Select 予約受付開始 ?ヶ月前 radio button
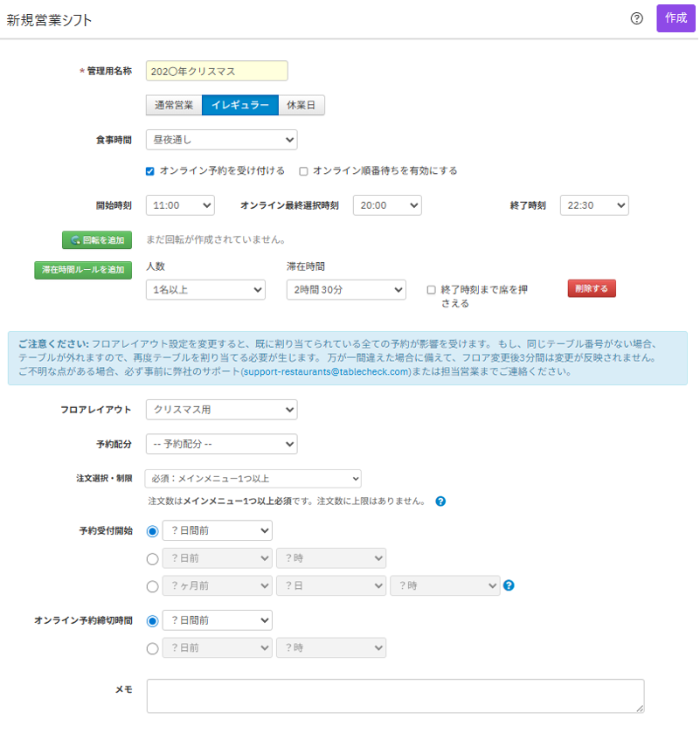This screenshot has height=740, width=700. click(152, 586)
